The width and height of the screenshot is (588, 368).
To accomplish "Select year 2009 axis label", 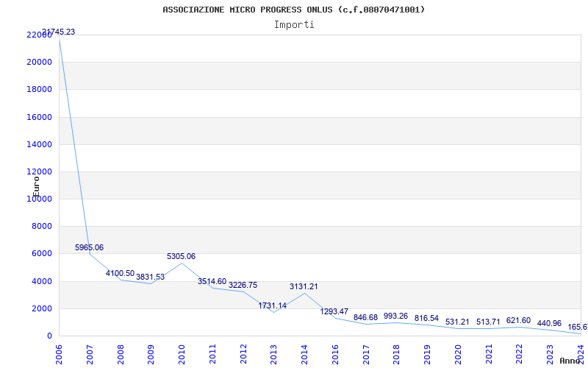I will tap(151, 355).
